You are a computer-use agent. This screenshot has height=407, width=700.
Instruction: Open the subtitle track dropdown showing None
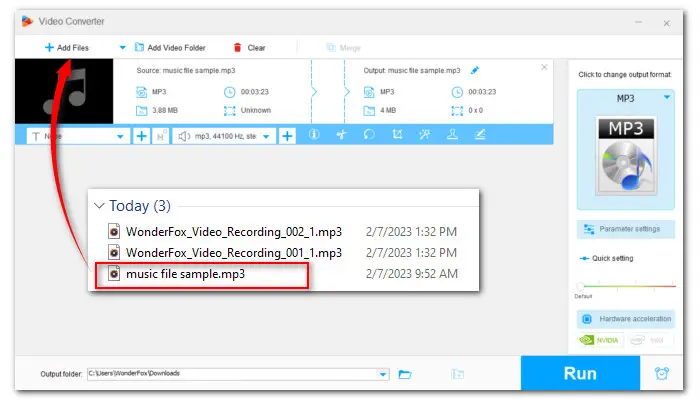(x=78, y=136)
